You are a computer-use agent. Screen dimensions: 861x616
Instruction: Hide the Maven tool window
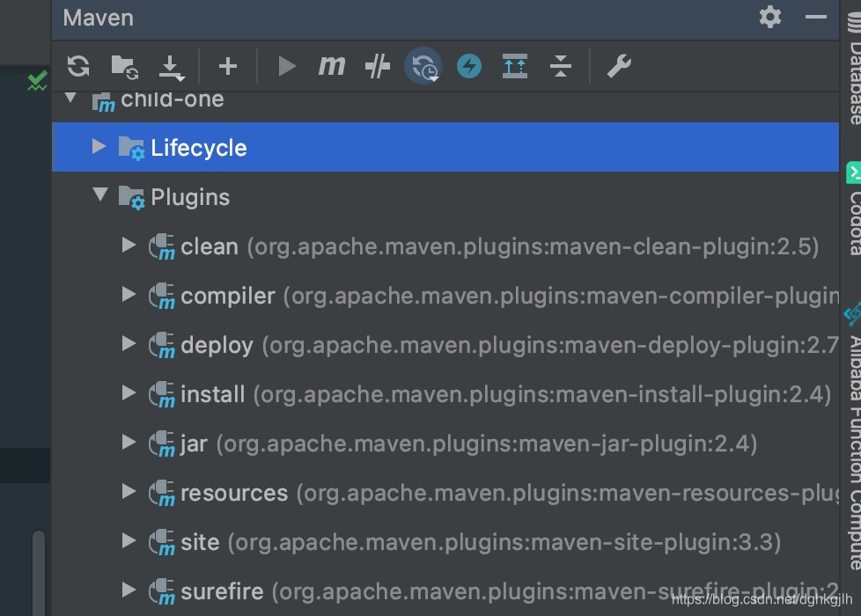click(815, 17)
